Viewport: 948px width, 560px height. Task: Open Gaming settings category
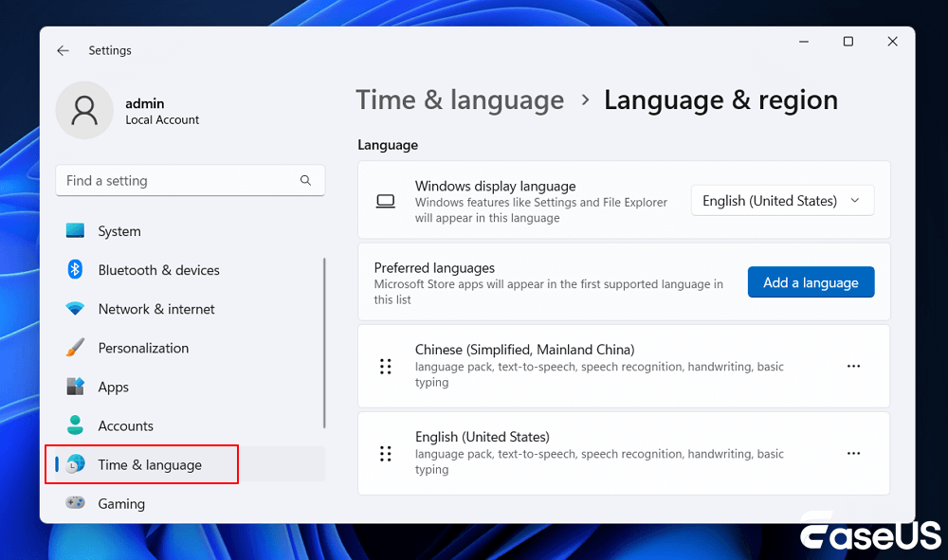pyautogui.click(x=190, y=503)
